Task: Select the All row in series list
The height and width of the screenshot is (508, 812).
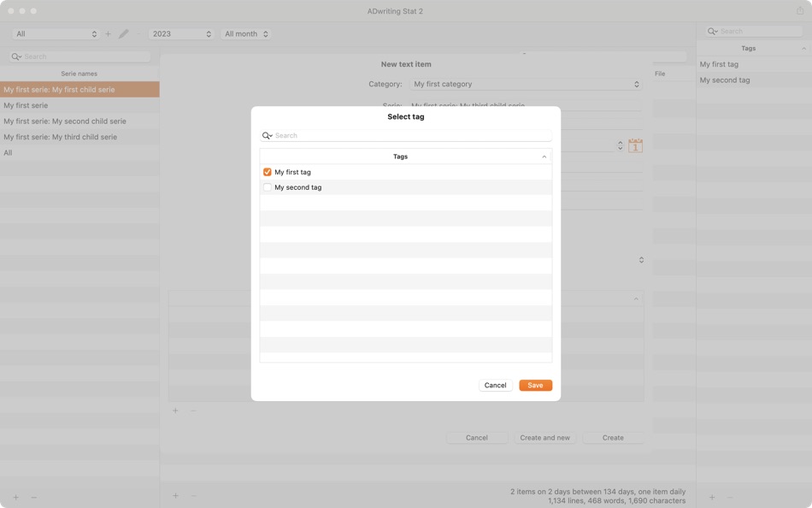Action: click(x=79, y=152)
